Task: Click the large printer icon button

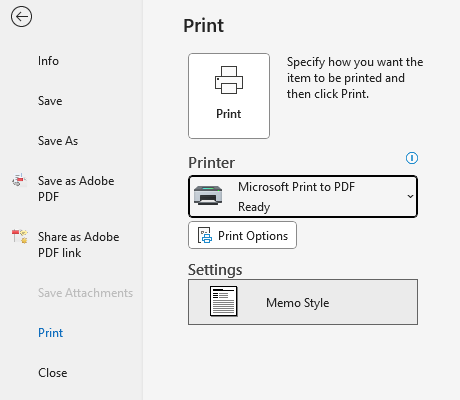Action: point(229,96)
